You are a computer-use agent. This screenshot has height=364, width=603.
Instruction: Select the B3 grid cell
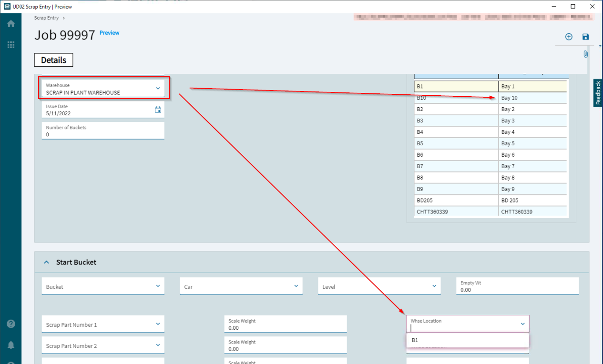(x=456, y=121)
